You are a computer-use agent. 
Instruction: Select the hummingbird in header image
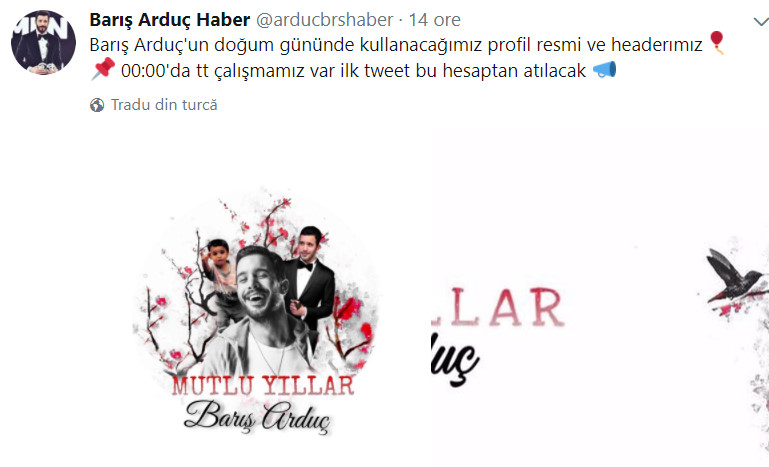click(x=736, y=277)
